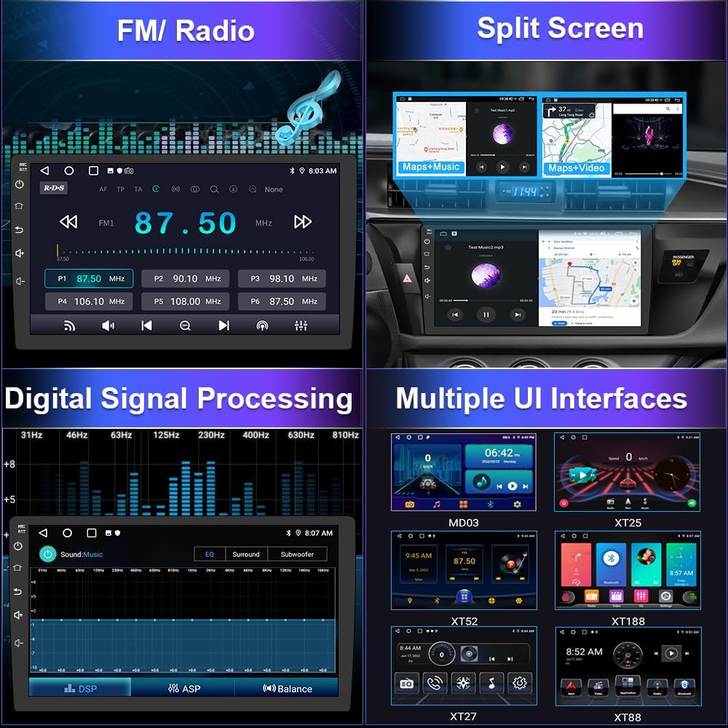Toggle the teal sound power button on DSP screen
The height and width of the screenshot is (728, 728).
(x=47, y=554)
